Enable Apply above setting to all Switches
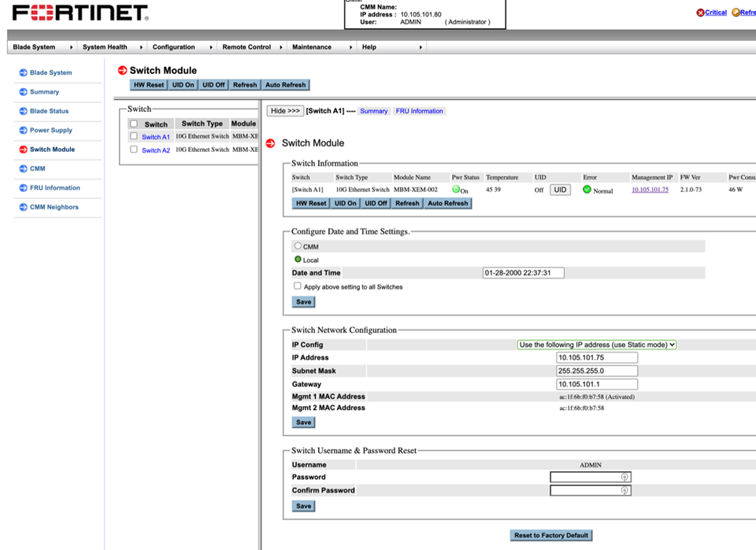Image resolution: width=756 pixels, height=550 pixels. click(x=297, y=286)
